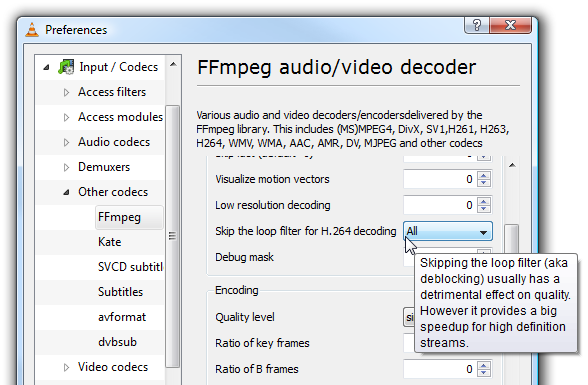Expand the Video codecs tree node
Image resolution: width=588 pixels, height=385 pixels.
66,367
